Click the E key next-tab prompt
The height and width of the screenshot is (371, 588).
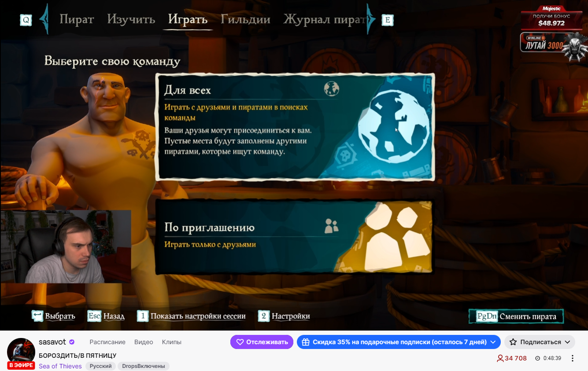(388, 20)
